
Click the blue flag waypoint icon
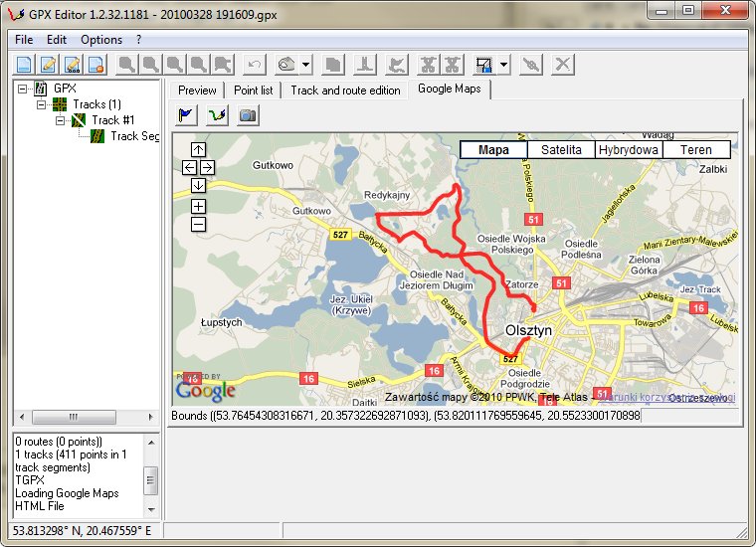[186, 115]
